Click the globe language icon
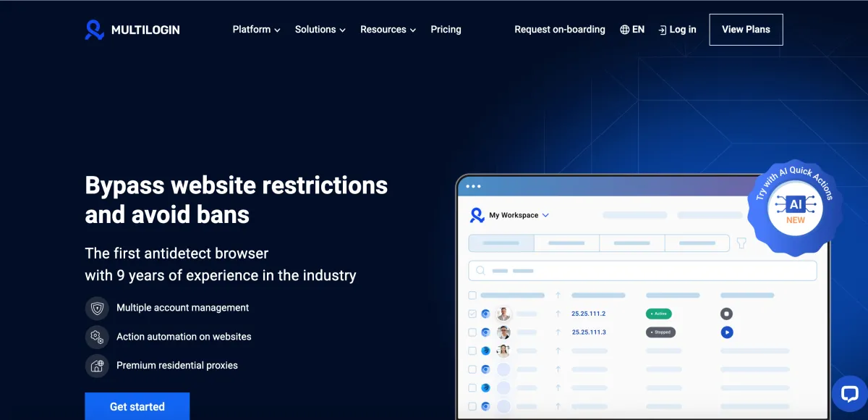Viewport: 868px width, 420px height. pos(624,30)
